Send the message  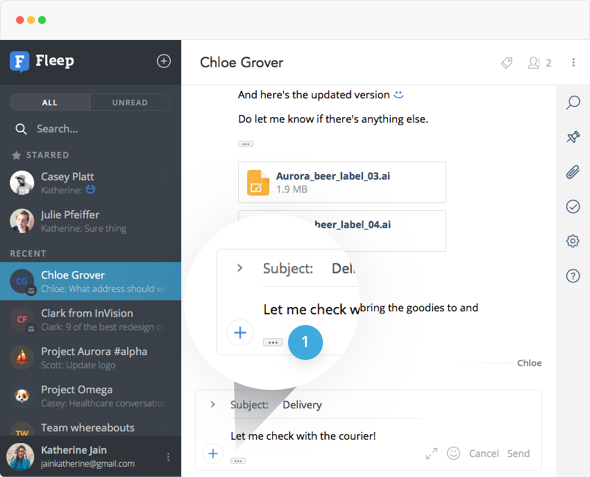point(518,453)
